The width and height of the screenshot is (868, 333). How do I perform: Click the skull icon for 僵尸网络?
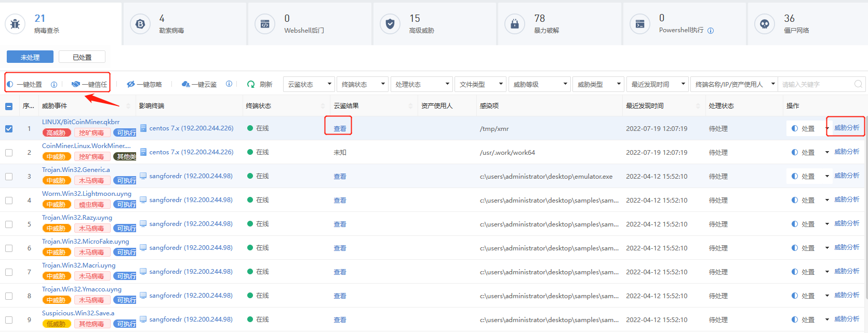point(765,24)
